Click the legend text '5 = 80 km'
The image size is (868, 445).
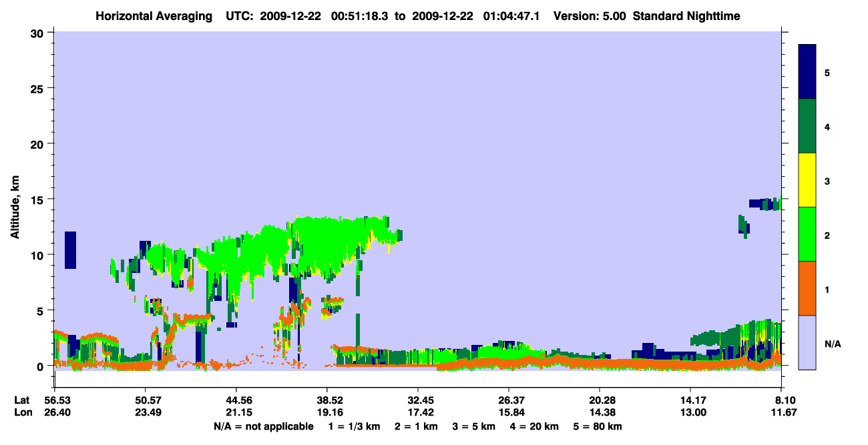[x=598, y=426]
